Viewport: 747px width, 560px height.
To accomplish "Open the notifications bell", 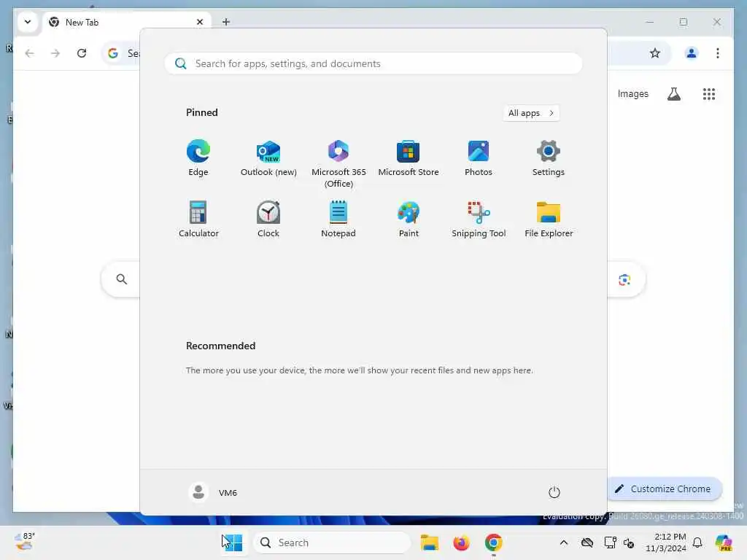I will (697, 542).
